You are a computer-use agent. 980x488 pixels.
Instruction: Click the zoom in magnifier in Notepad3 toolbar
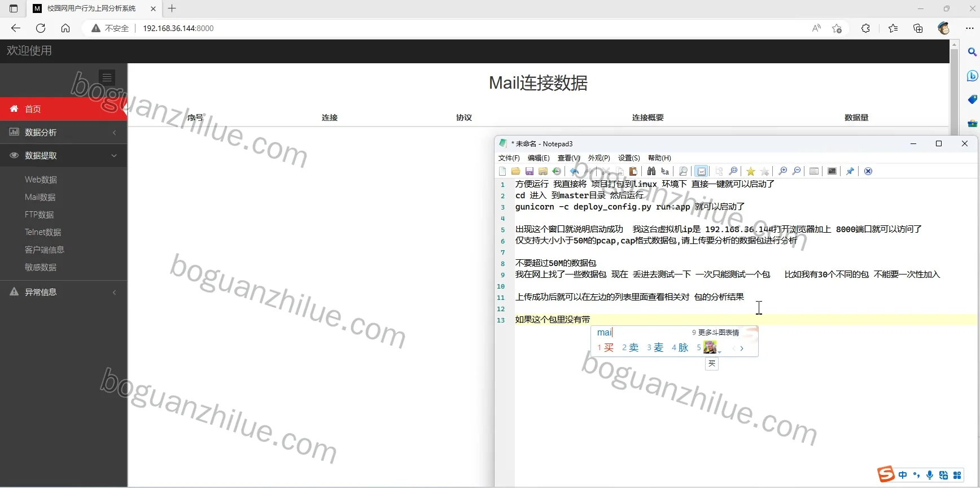(782, 171)
